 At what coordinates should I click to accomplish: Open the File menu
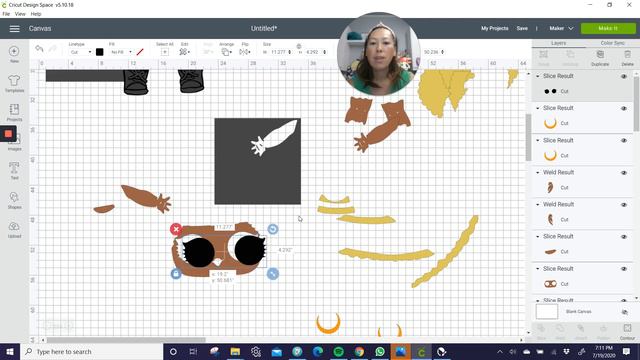(x=6, y=14)
